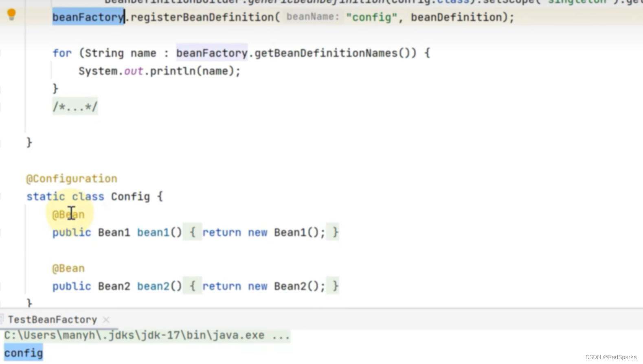
Task: Click the beanDefinition argument
Action: [456, 17]
